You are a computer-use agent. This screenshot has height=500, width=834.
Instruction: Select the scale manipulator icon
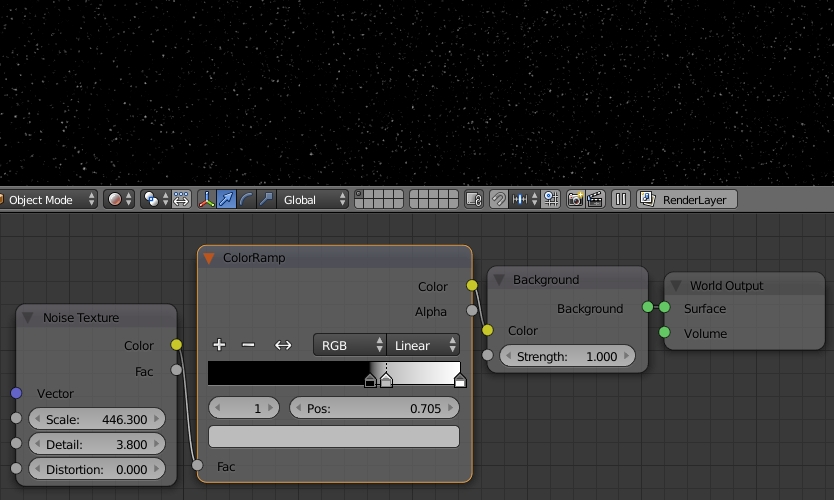[x=266, y=199]
